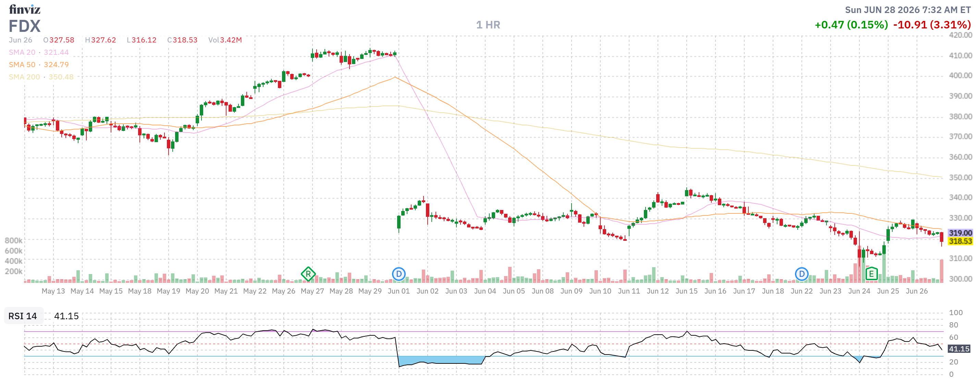Click the 800k volume axis label
Image resolution: width=980 pixels, height=385 pixels.
[x=14, y=240]
